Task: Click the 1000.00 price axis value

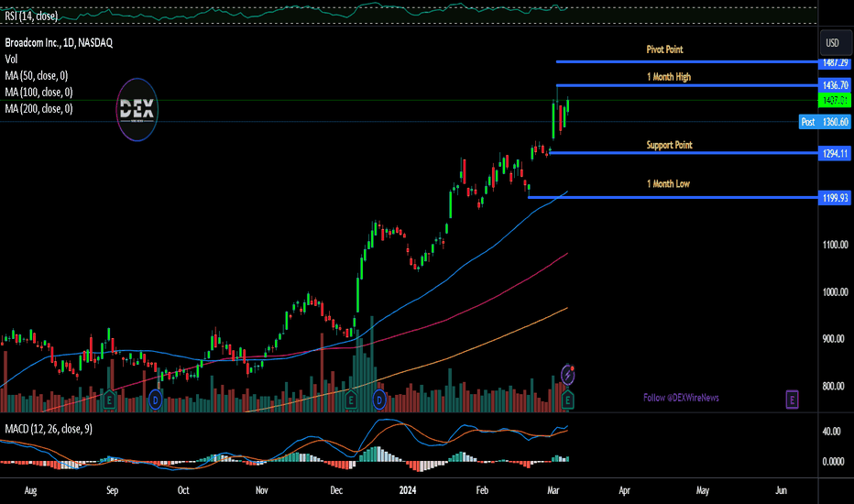Action: 835,292
